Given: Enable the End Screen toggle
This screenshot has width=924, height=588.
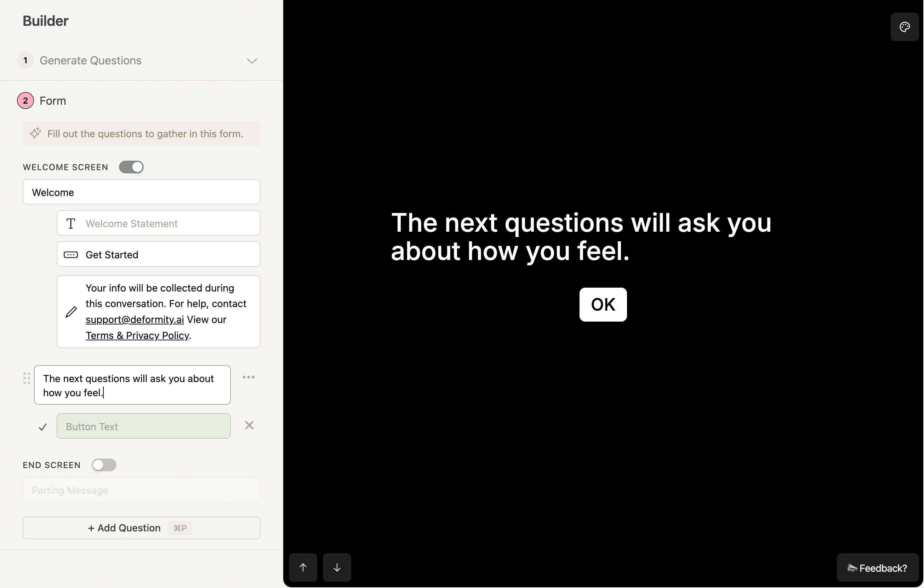Looking at the screenshot, I should coord(104,465).
